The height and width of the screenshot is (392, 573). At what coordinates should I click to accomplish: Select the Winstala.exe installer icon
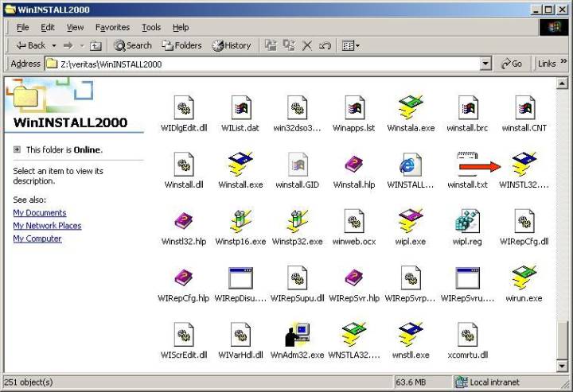point(411,108)
